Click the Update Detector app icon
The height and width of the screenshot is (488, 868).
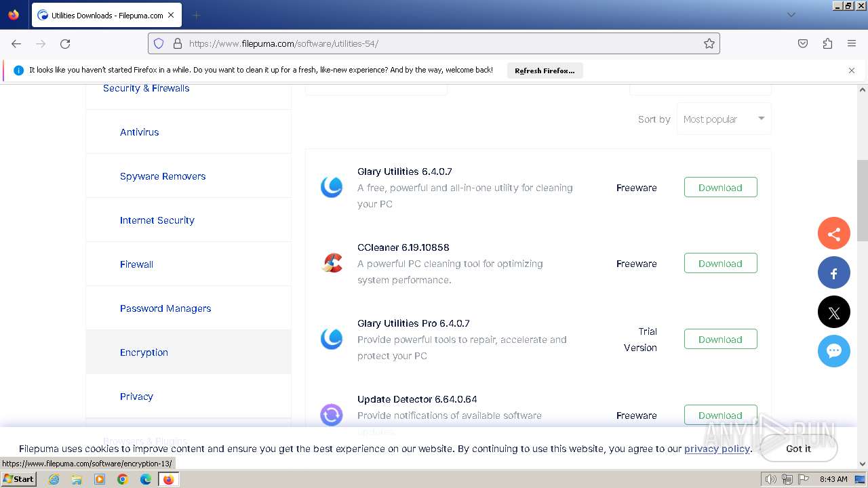point(332,415)
